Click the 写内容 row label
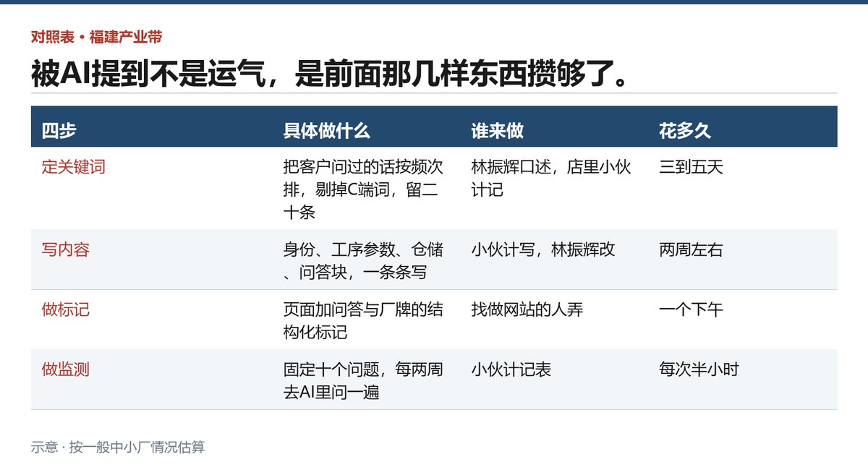868x470 pixels. (65, 250)
